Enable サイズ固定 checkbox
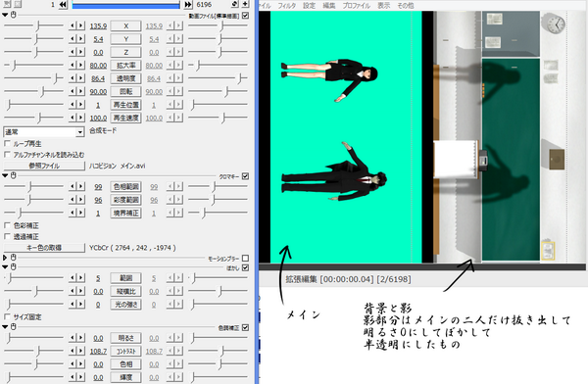 pyautogui.click(x=7, y=316)
